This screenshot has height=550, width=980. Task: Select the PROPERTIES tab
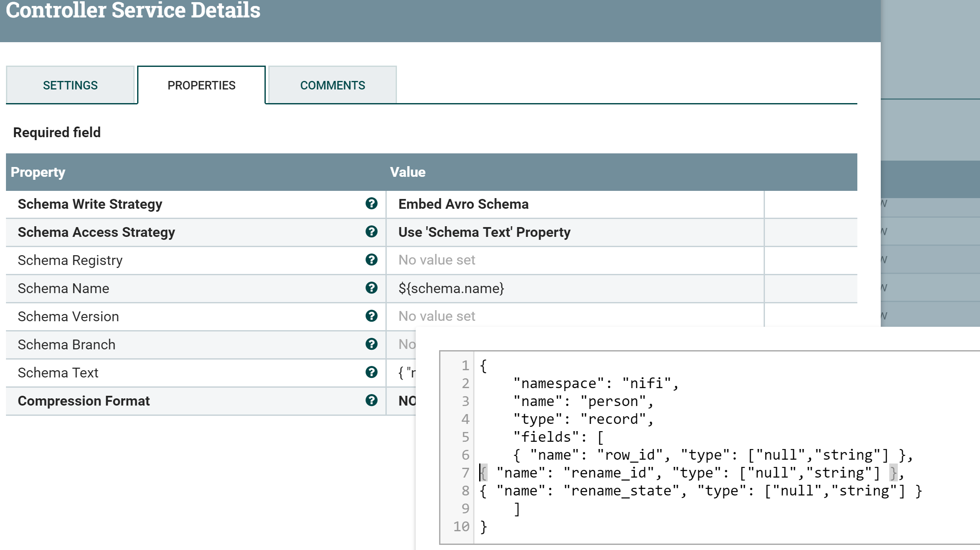pyautogui.click(x=201, y=85)
